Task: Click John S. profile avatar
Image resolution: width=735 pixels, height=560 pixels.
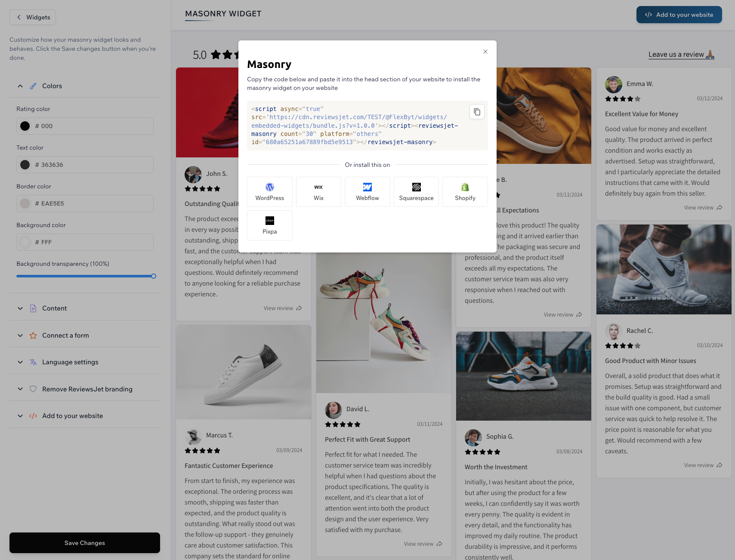Action: click(x=193, y=175)
